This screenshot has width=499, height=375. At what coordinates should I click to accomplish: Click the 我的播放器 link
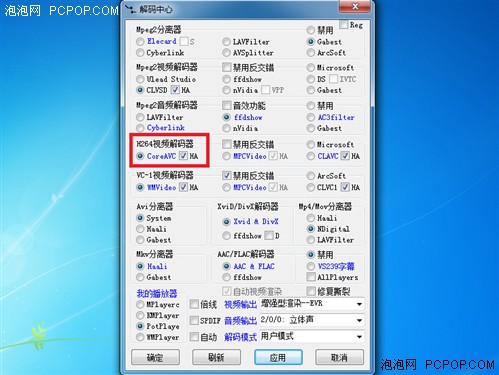point(157,294)
